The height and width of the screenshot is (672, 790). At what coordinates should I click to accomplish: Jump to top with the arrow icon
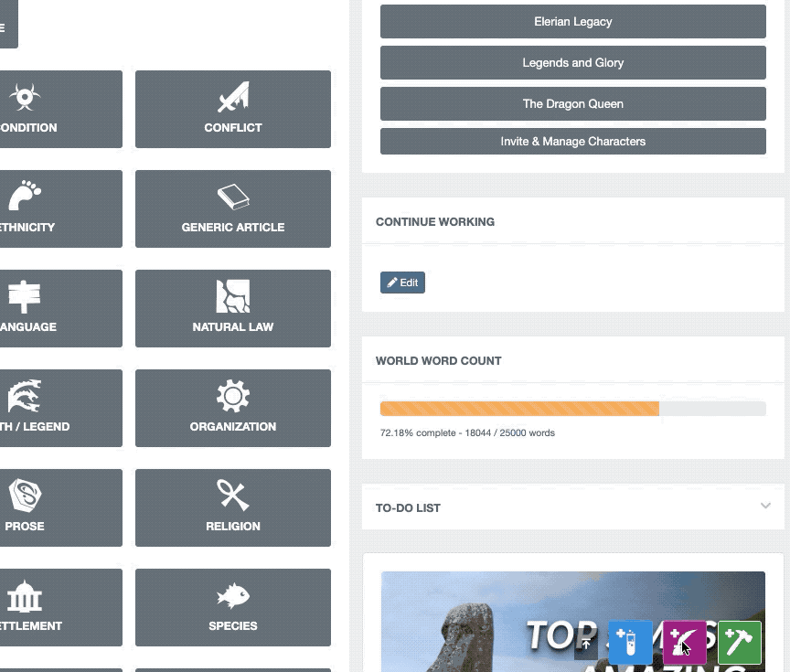click(x=586, y=645)
